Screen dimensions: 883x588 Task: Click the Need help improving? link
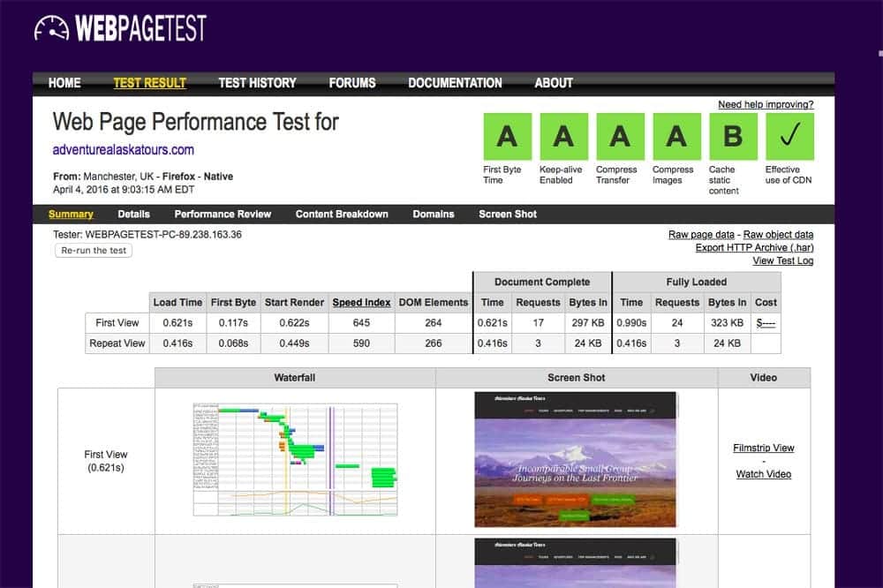click(766, 105)
